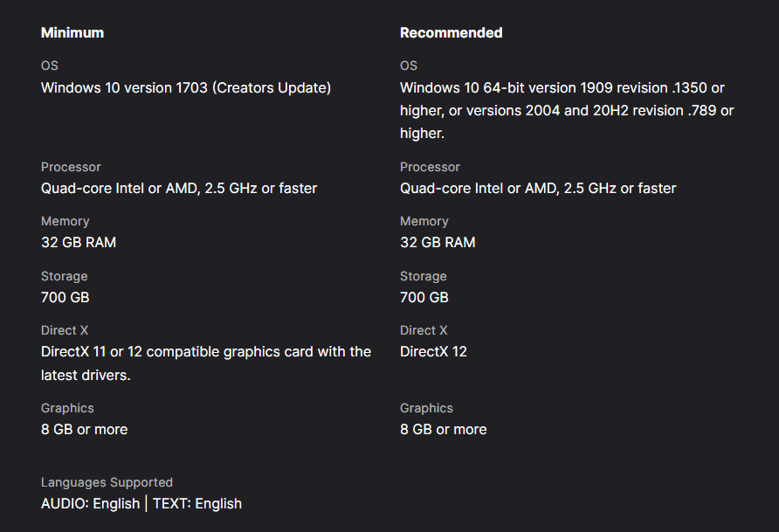Click the TEXT: English language entry
The width and height of the screenshot is (779, 532).
click(197, 503)
